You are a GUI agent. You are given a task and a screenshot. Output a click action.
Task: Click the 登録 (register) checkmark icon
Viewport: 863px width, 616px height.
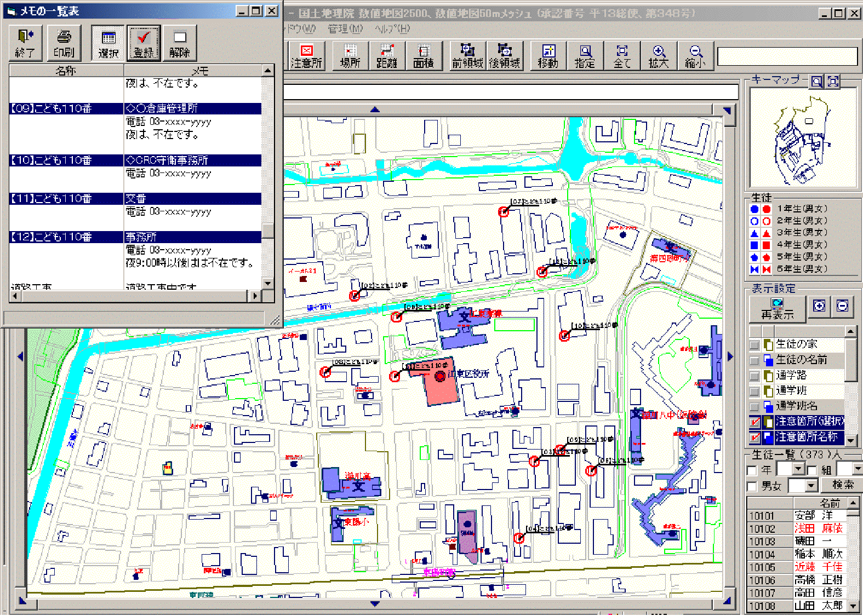(x=144, y=43)
